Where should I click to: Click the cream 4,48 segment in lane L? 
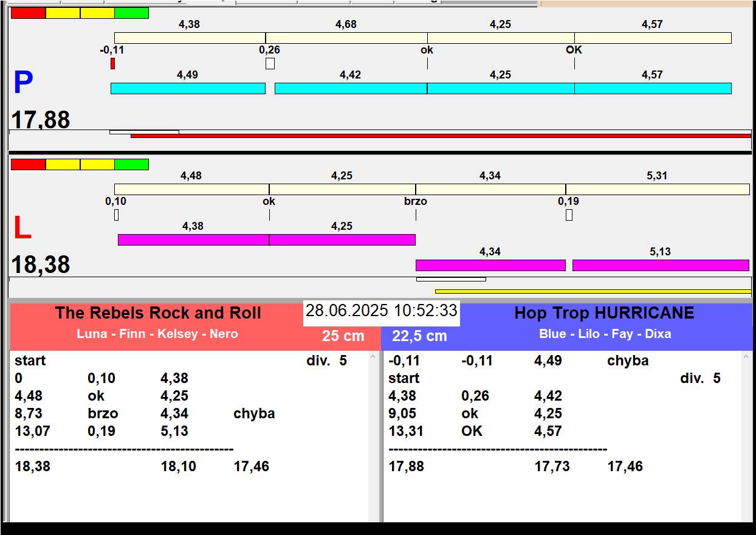point(191,189)
